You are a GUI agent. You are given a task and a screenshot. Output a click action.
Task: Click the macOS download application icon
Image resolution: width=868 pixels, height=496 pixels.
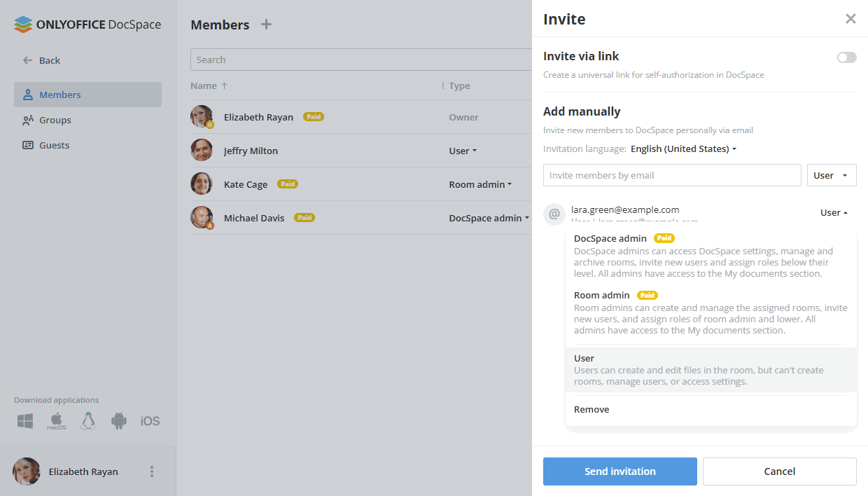(x=57, y=421)
